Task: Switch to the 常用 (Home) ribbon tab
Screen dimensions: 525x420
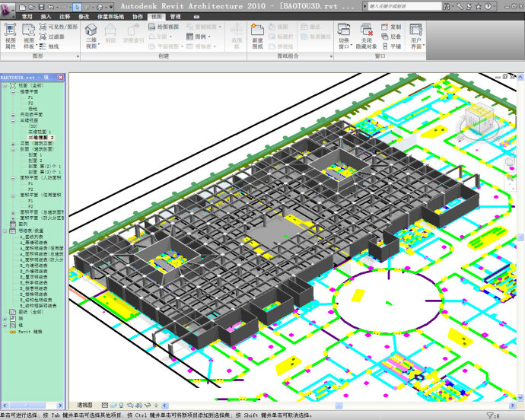Action: pyautogui.click(x=27, y=17)
